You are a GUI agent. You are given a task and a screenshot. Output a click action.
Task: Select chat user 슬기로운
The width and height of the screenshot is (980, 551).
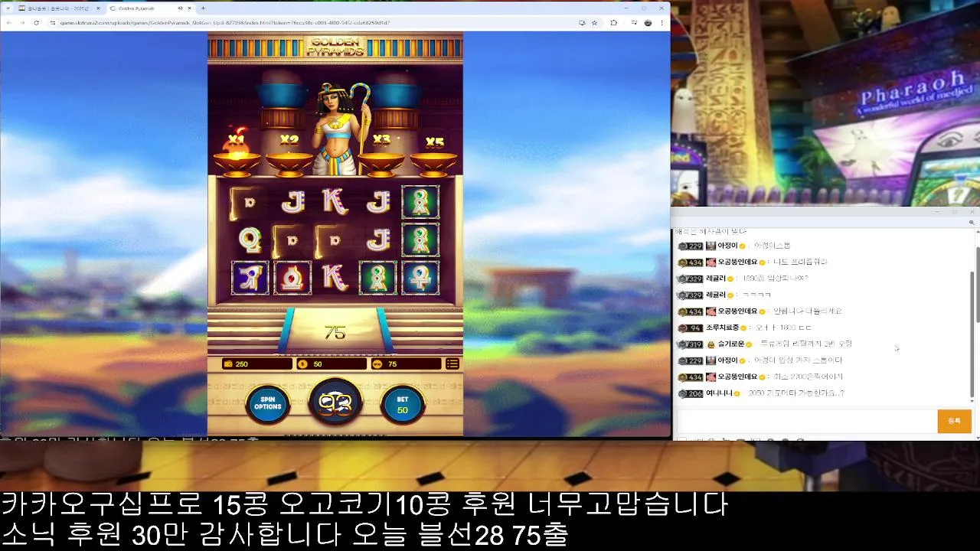[732, 344]
